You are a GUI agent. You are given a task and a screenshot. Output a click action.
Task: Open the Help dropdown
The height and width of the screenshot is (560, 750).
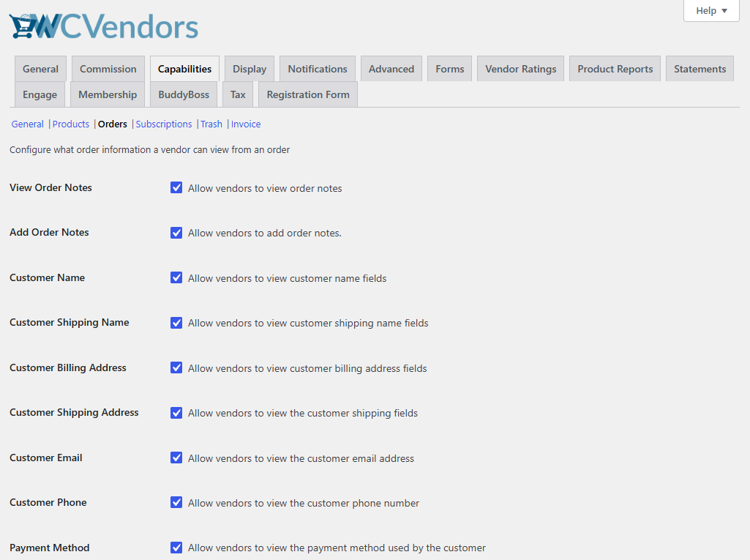click(711, 10)
